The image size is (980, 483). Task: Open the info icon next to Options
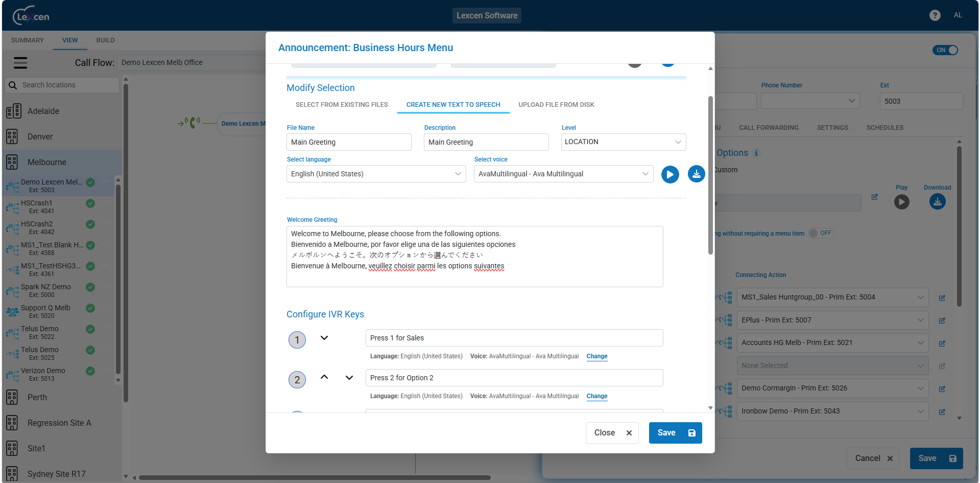[756, 153]
